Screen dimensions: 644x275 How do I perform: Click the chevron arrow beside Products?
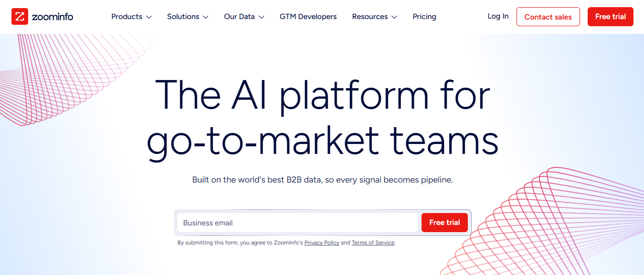(x=149, y=17)
